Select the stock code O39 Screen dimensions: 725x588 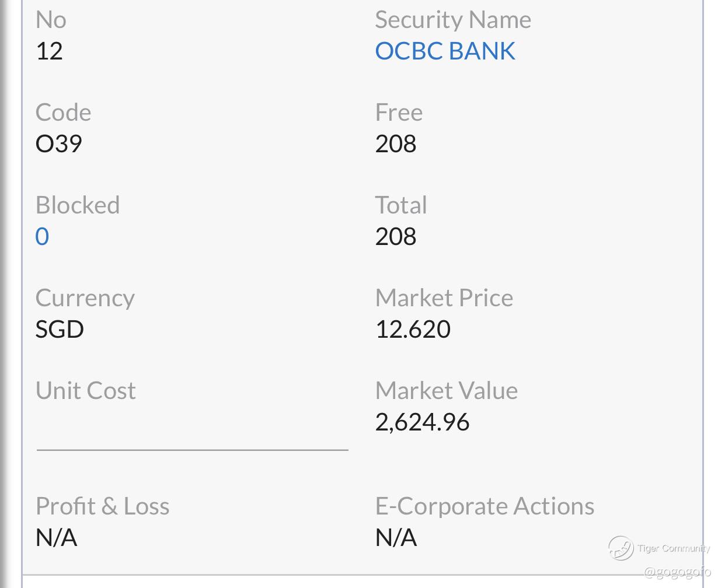(x=59, y=144)
